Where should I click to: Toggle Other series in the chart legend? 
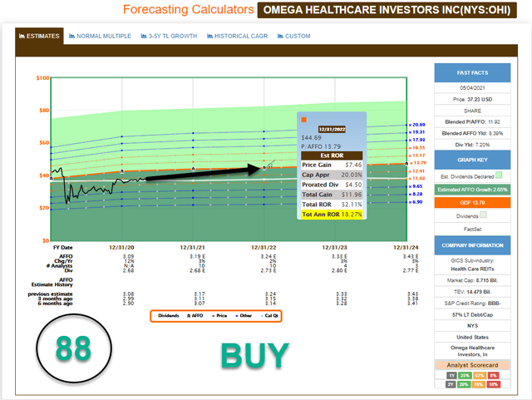(x=244, y=316)
